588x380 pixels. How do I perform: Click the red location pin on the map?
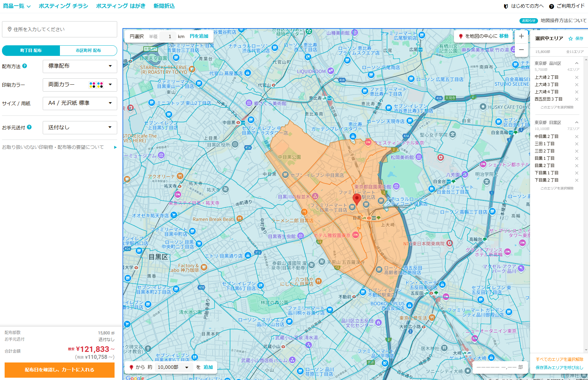click(x=357, y=199)
